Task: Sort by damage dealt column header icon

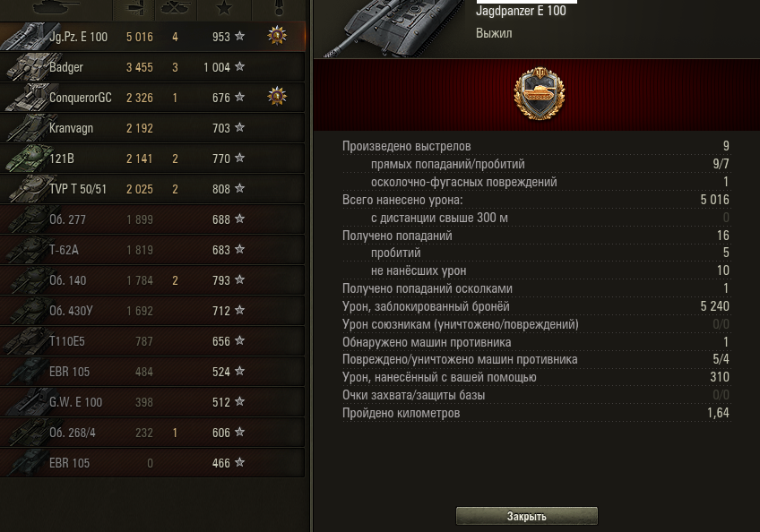Action: pos(134,8)
